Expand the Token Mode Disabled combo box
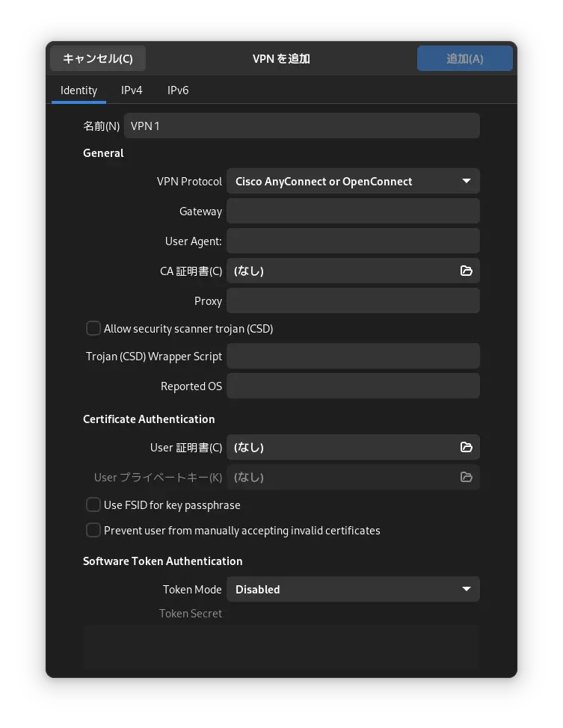Viewport: 563px width, 728px height. (x=353, y=589)
